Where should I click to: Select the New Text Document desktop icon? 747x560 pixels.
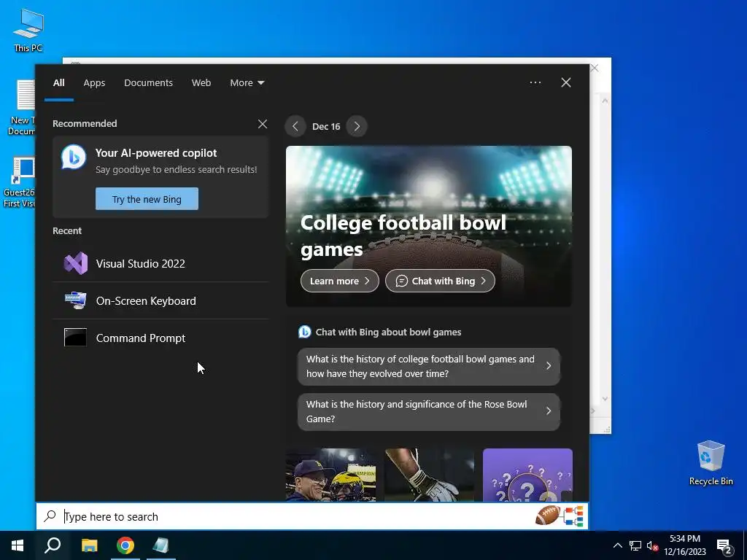click(23, 108)
